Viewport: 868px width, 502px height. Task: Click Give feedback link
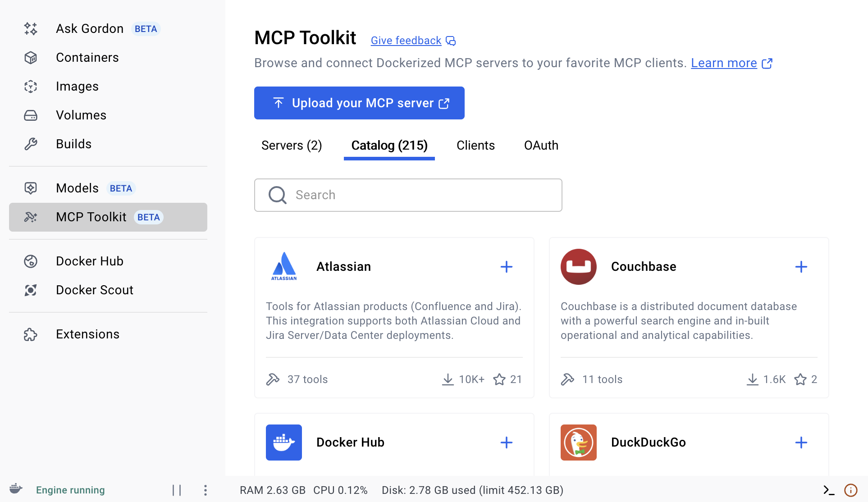coord(406,41)
